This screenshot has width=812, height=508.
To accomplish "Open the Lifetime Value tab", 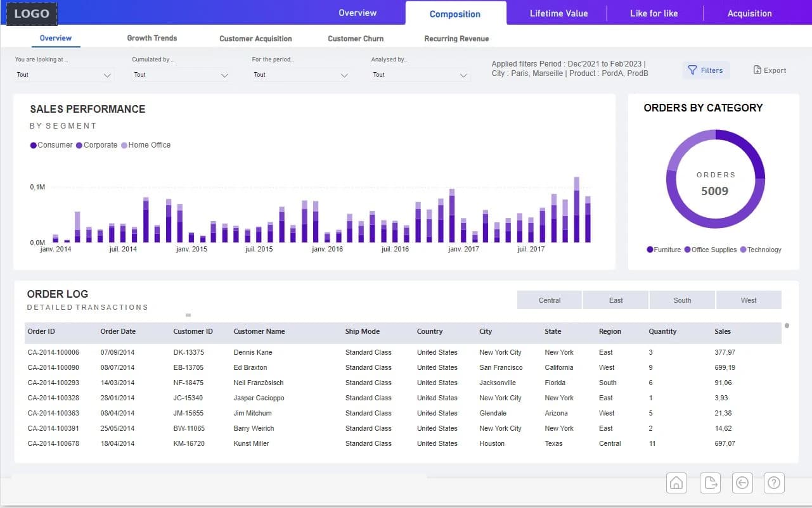I will tap(558, 13).
